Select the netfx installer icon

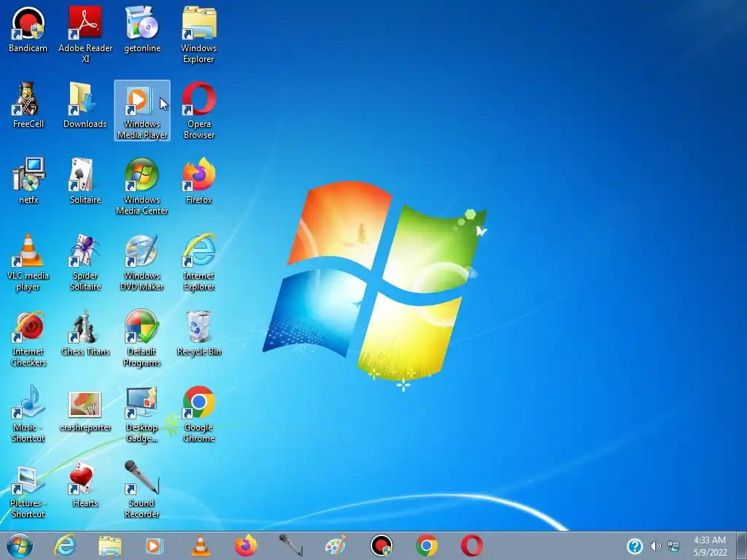click(x=28, y=181)
